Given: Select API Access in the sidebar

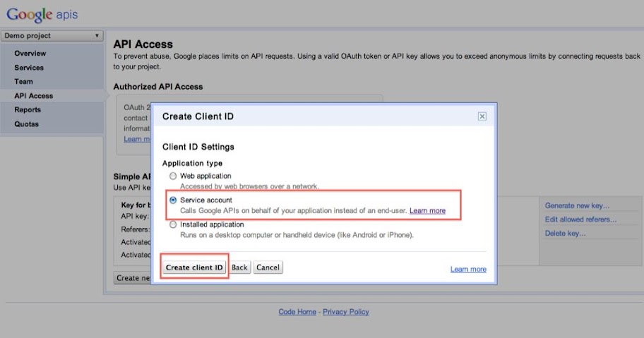Looking at the screenshot, I should pyautogui.click(x=34, y=96).
